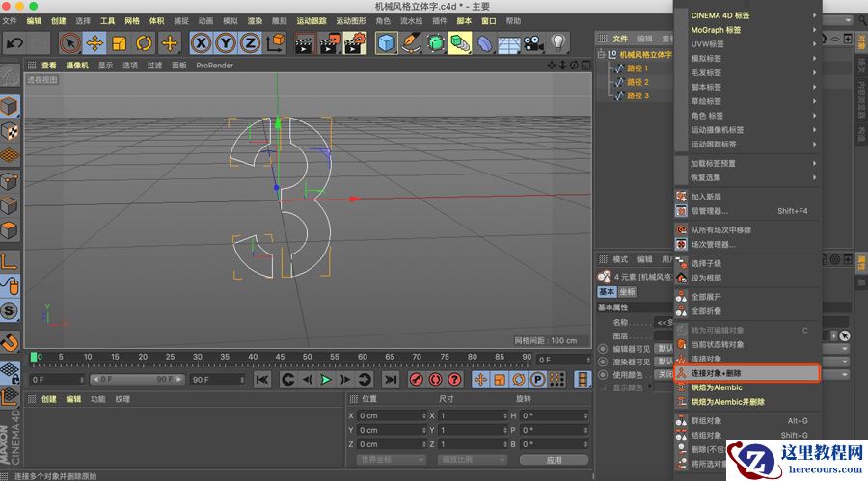Choose 连接对象+删除 in context menu
The height and width of the screenshot is (481, 868).
click(x=746, y=373)
